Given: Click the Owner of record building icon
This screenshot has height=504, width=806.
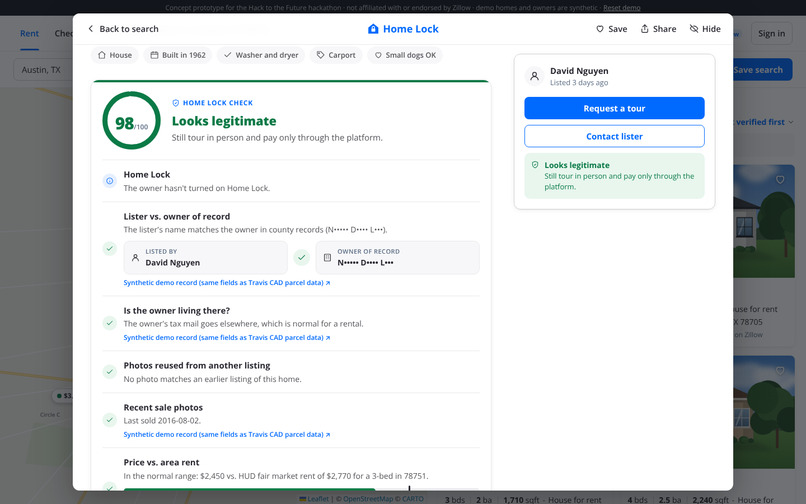Looking at the screenshot, I should pos(327,258).
